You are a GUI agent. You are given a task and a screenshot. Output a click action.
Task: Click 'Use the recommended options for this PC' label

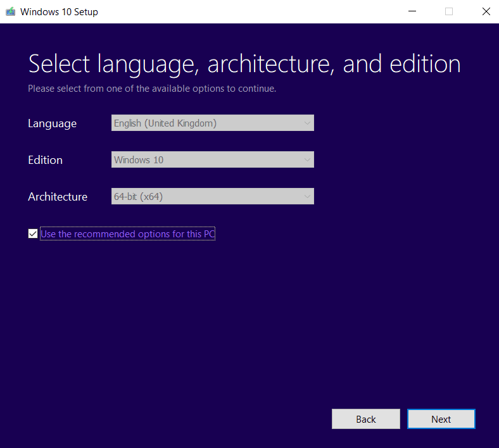point(128,234)
